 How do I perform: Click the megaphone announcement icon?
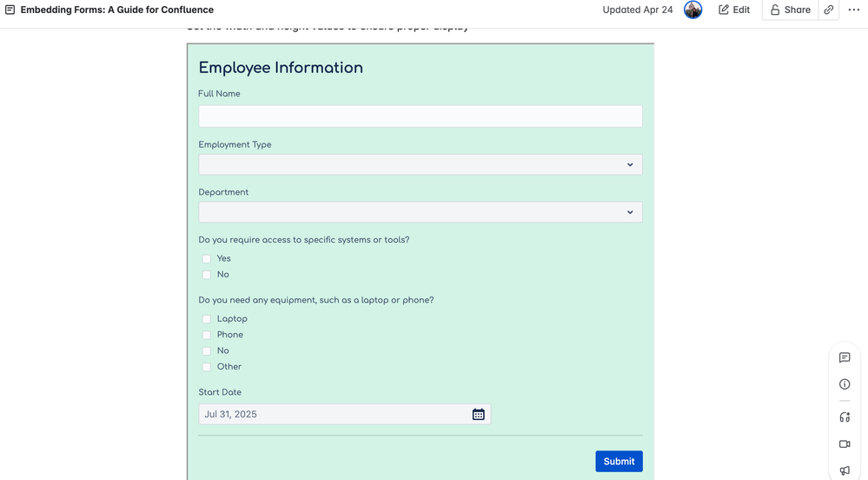point(845,470)
